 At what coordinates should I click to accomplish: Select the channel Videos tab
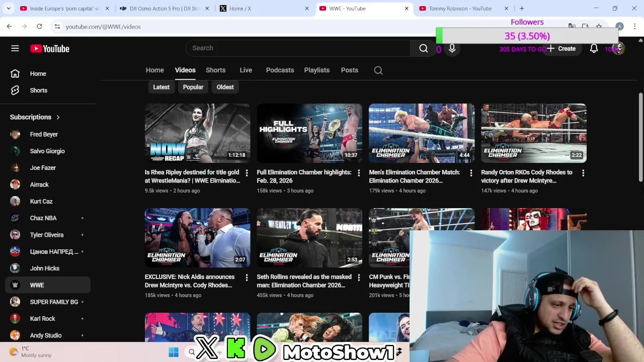[185, 70]
